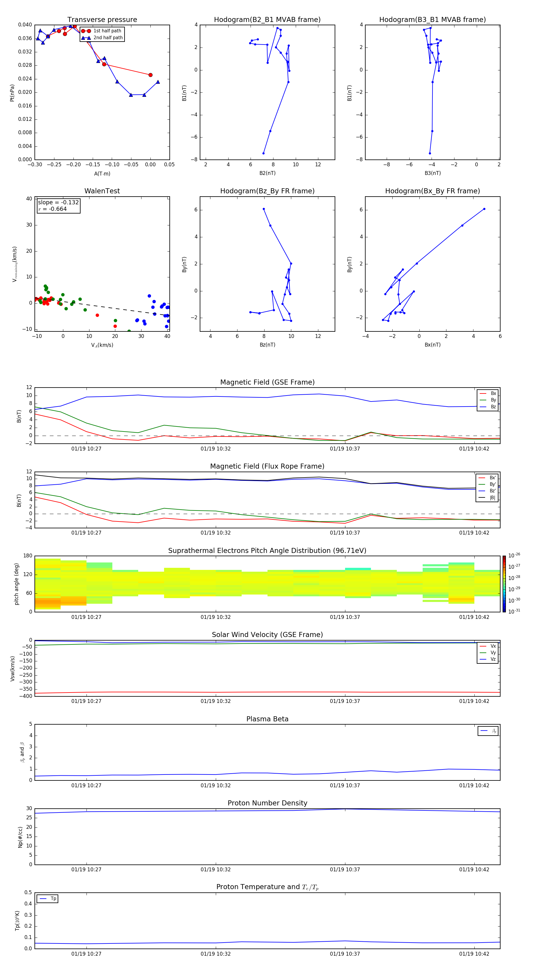Click the 01/19 10:42 tick under the Proton Temperature plot

click(x=474, y=954)
